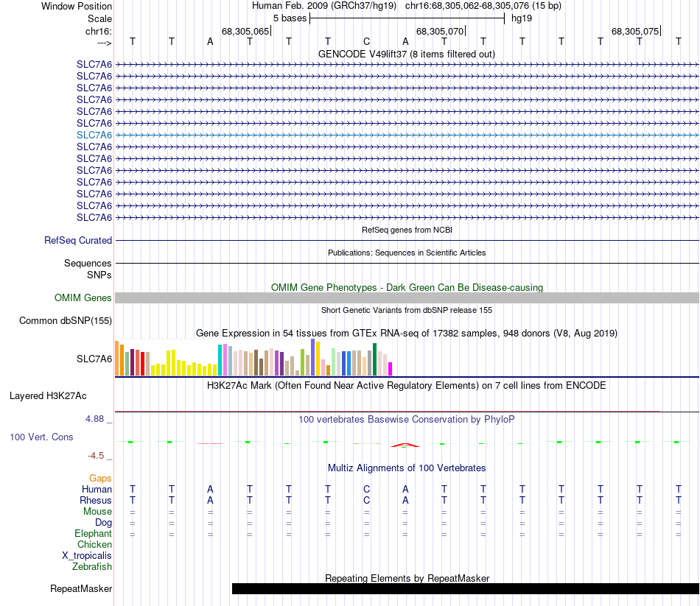This screenshot has width=700, height=606.
Task: Select the Rhesus alignment row label
Action: pyautogui.click(x=96, y=500)
